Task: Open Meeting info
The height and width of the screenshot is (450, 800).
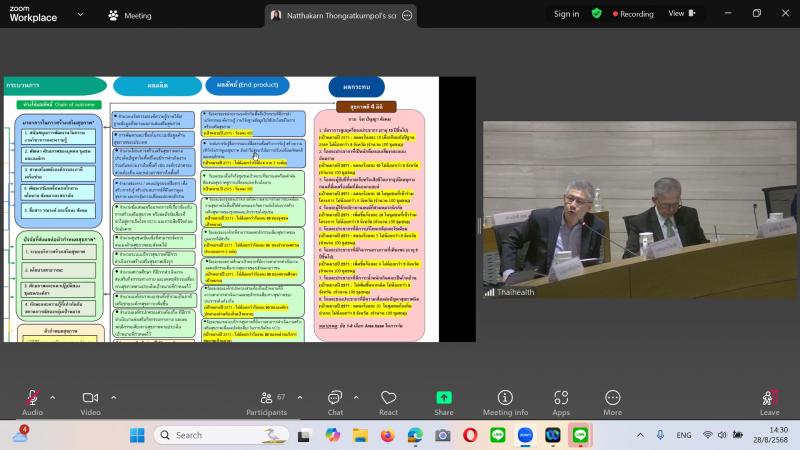Action: (x=505, y=402)
